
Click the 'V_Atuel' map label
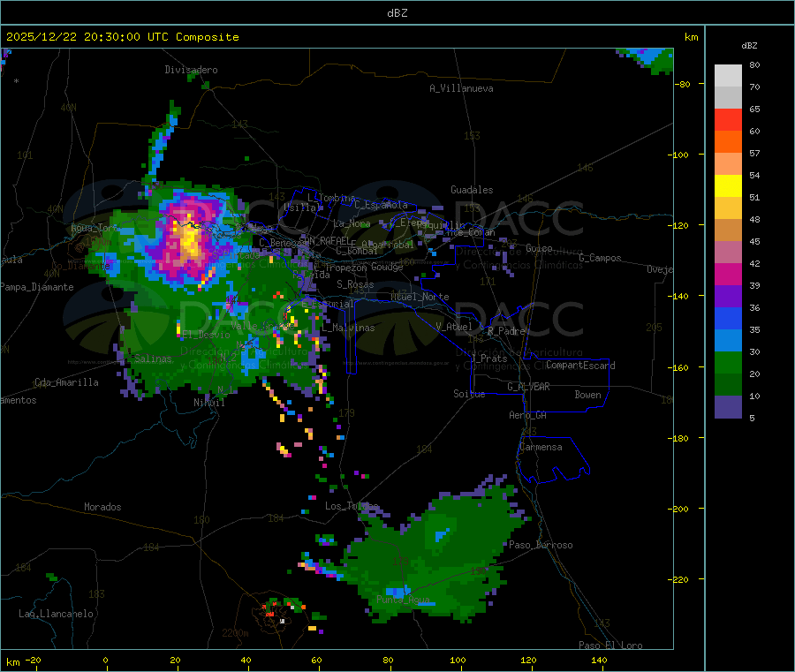[x=454, y=327]
